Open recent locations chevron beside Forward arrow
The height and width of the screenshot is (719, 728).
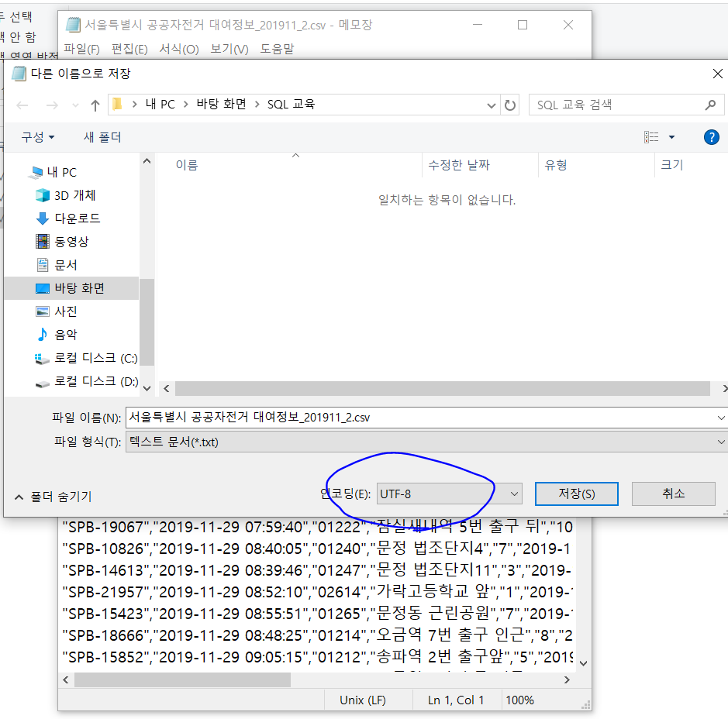(x=75, y=106)
